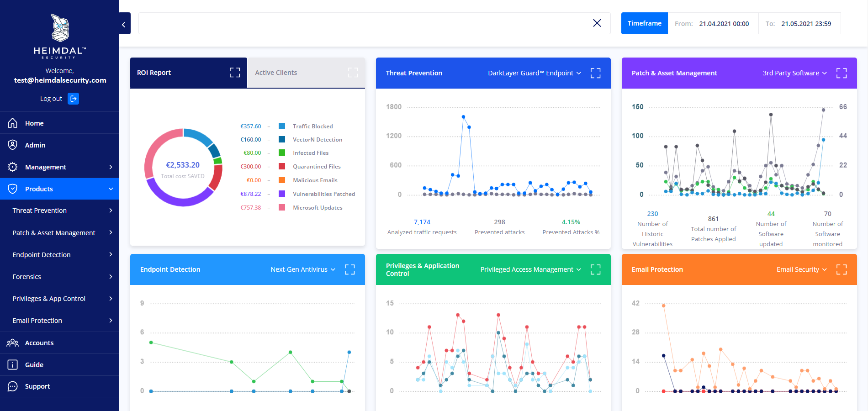Screen dimensions: 868x411
Task: Maximize the Email Protection widget
Action: pos(842,269)
